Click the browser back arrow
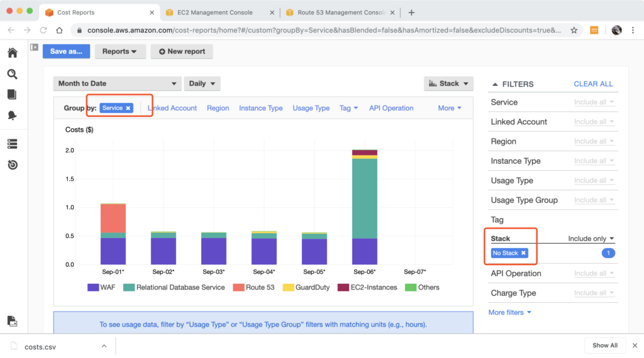This screenshot has height=358, width=644. tap(11, 30)
